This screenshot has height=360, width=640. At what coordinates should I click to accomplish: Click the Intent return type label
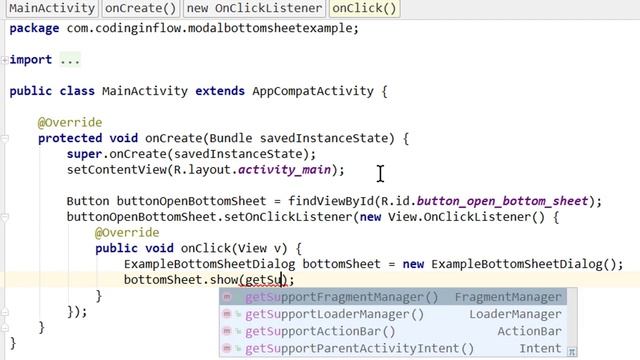tap(540, 348)
